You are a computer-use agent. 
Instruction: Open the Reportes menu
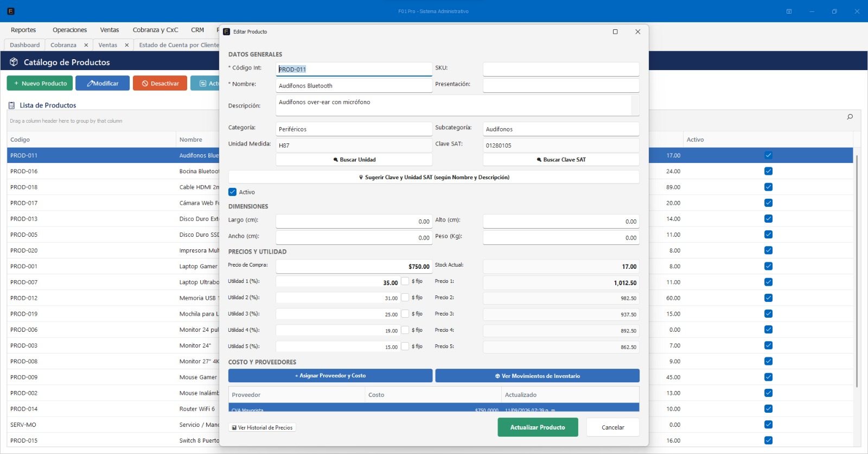(23, 30)
